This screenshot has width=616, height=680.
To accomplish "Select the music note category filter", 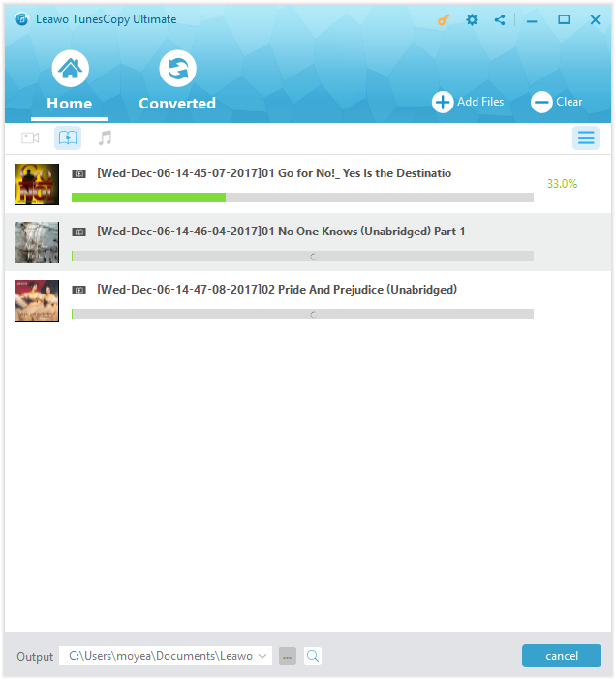I will 105,139.
